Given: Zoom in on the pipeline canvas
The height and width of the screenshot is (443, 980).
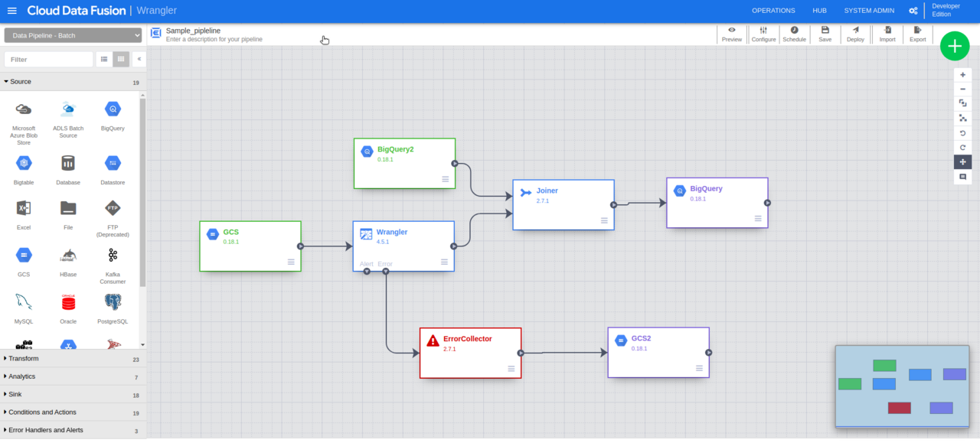Looking at the screenshot, I should click(963, 74).
